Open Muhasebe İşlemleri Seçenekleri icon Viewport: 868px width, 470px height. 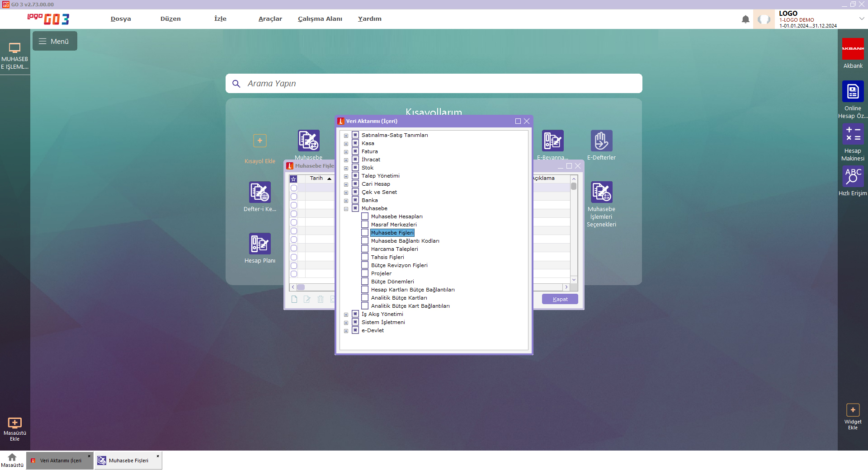[x=601, y=192]
